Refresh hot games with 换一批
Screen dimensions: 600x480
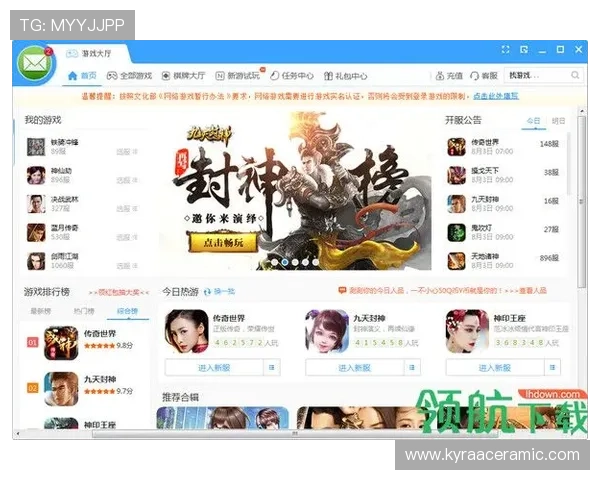click(219, 292)
